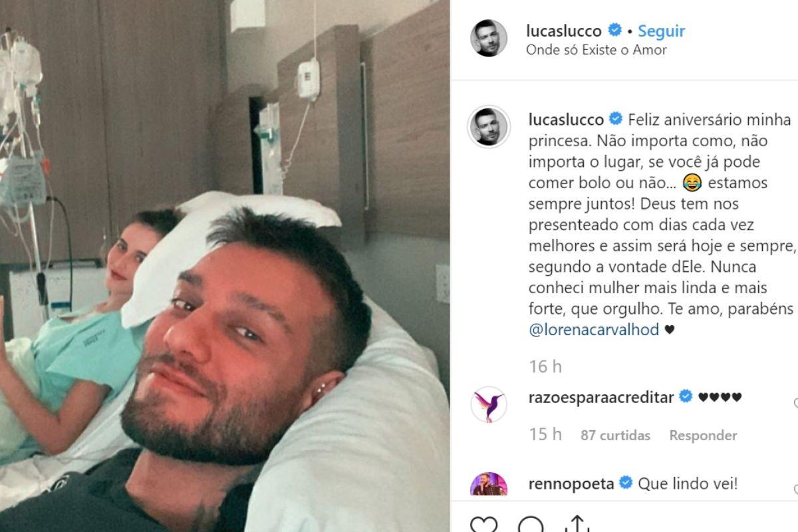Open razoesparaacreditar username link
The image size is (798, 532).
click(601, 397)
